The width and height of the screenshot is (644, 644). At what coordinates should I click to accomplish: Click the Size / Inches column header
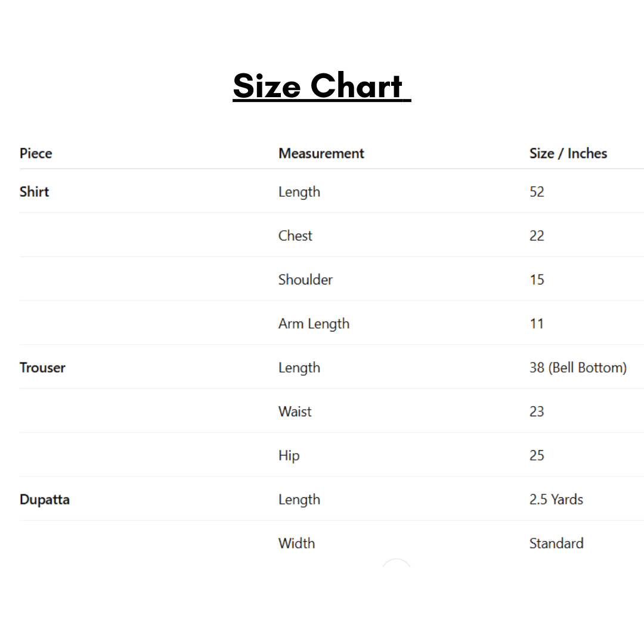point(568,153)
